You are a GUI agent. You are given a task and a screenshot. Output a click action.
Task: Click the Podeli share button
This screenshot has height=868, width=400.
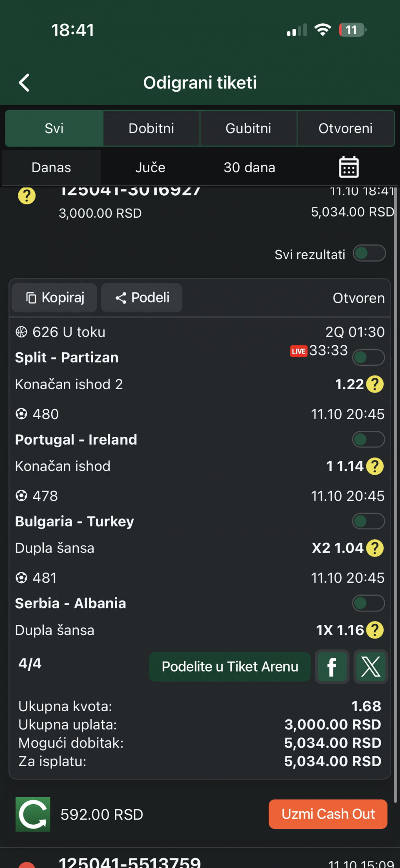coord(142,298)
